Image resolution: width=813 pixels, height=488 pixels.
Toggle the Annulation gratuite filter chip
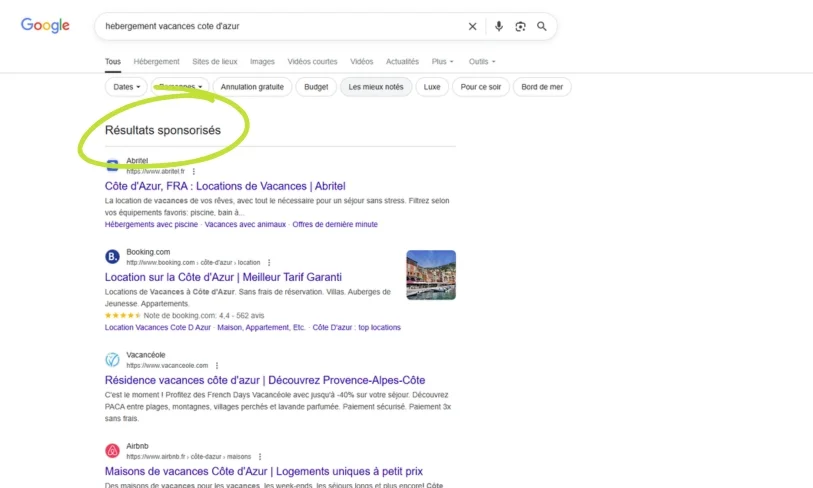pos(252,87)
